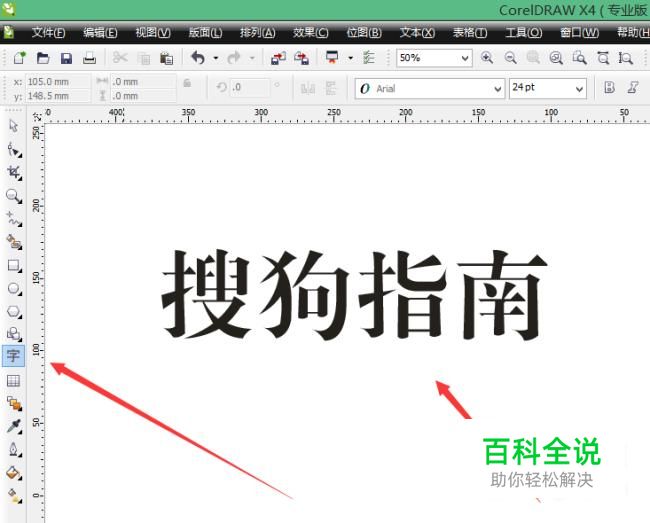650x523 pixels.
Task: Select the Eyedropper tool
Action: click(14, 426)
